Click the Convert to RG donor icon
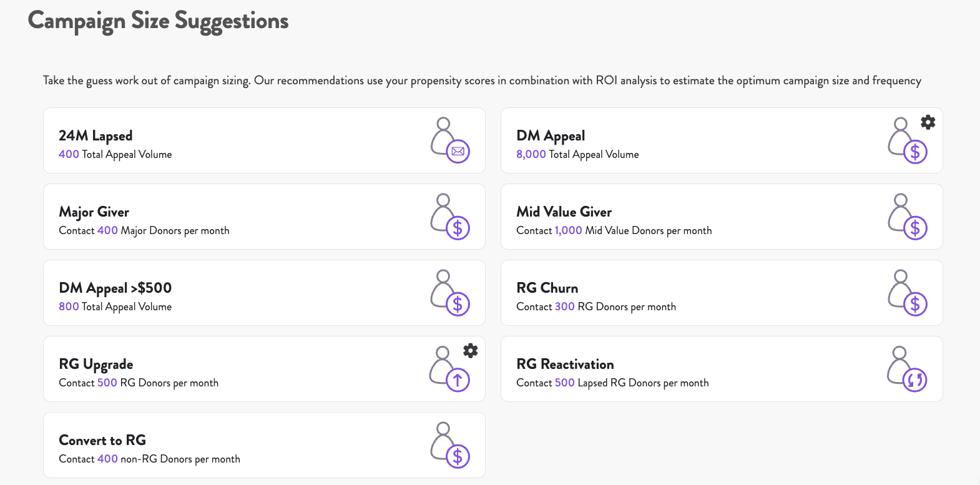This screenshot has height=485, width=980. point(450,445)
